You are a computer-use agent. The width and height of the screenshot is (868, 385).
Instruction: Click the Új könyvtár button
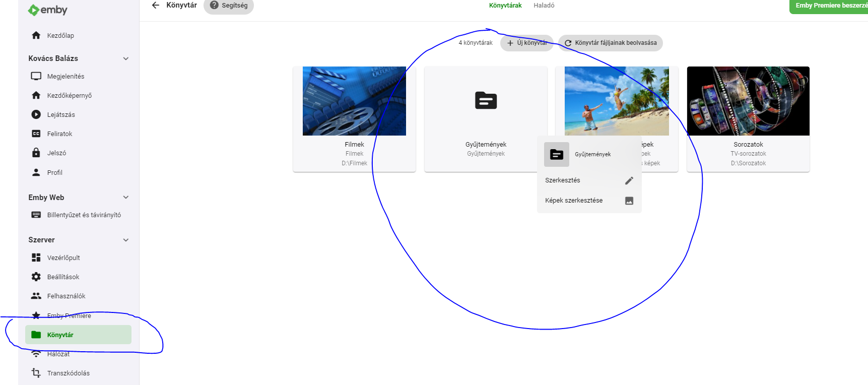(527, 43)
